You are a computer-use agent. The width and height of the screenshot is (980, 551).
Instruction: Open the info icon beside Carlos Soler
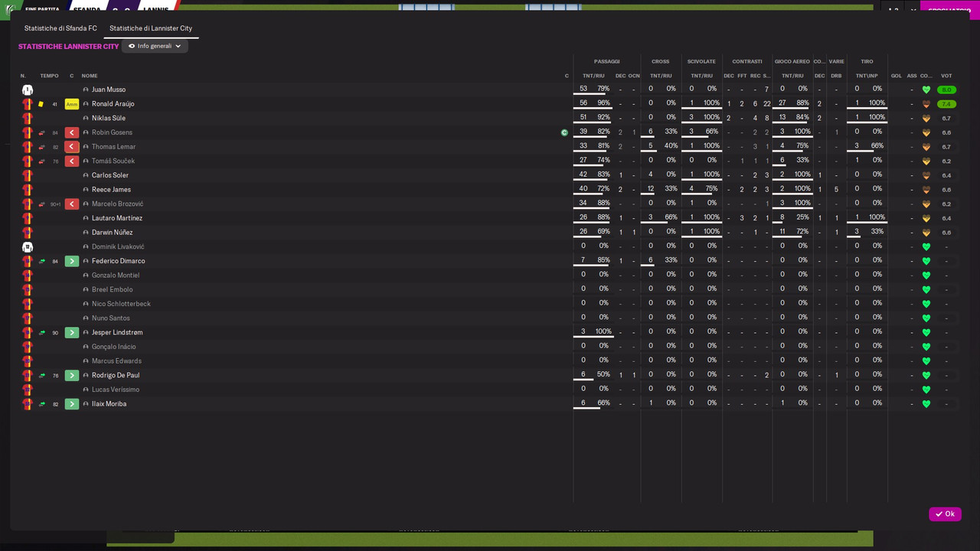coord(86,175)
